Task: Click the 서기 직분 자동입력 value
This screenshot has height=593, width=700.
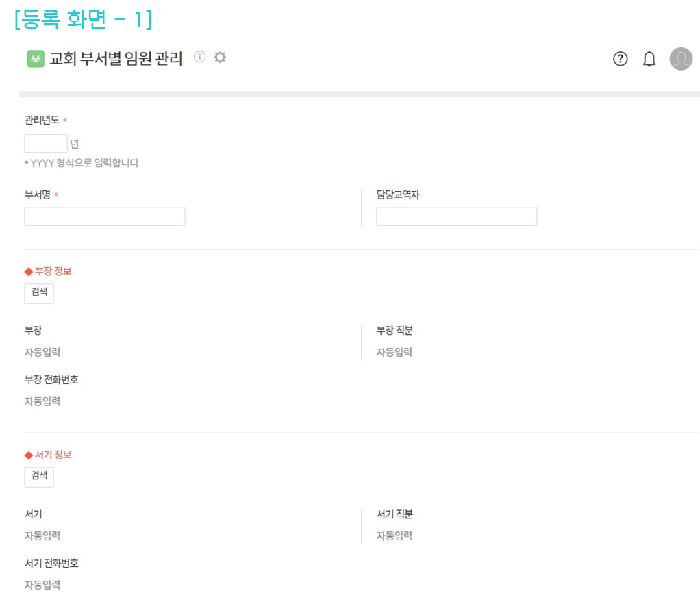Action: 395,536
